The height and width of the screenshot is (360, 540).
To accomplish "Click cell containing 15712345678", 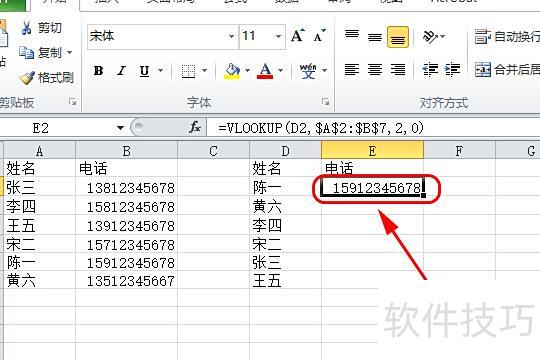I will point(126,245).
